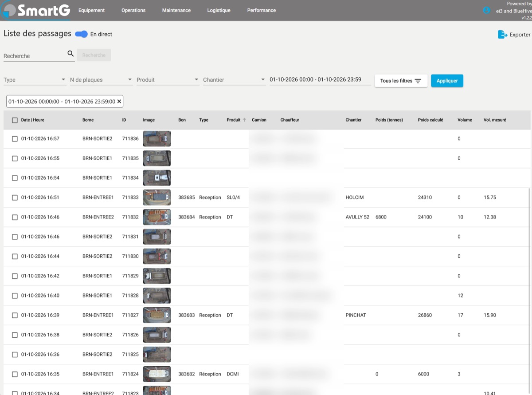Click the grey Recherche button
The height and width of the screenshot is (395, 532).
tap(94, 55)
